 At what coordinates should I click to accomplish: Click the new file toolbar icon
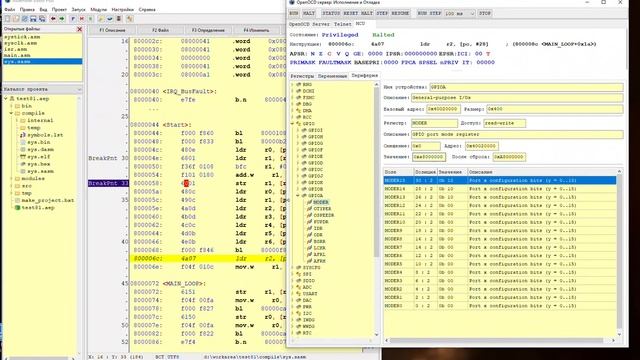point(7,19)
